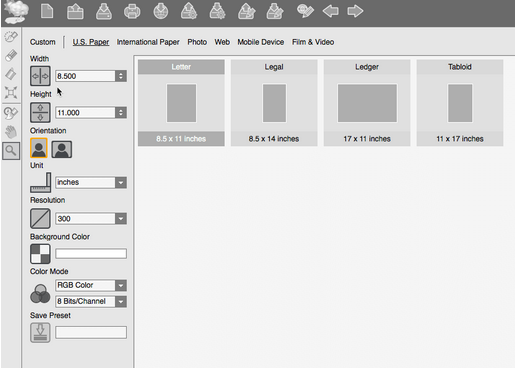Screen dimensions: 515x368
Task: Click the Background Color value field
Action: click(x=91, y=254)
